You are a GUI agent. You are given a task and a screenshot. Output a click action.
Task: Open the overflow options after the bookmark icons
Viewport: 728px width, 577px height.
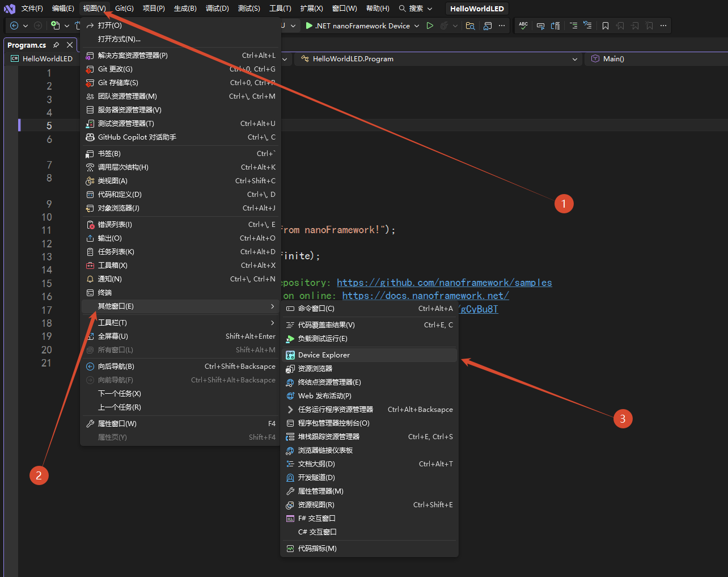(x=663, y=26)
